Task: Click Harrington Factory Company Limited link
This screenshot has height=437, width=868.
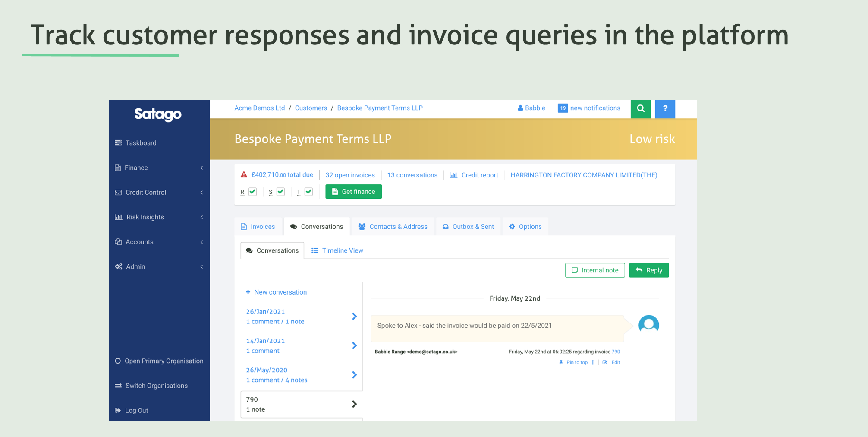Action: pyautogui.click(x=584, y=175)
